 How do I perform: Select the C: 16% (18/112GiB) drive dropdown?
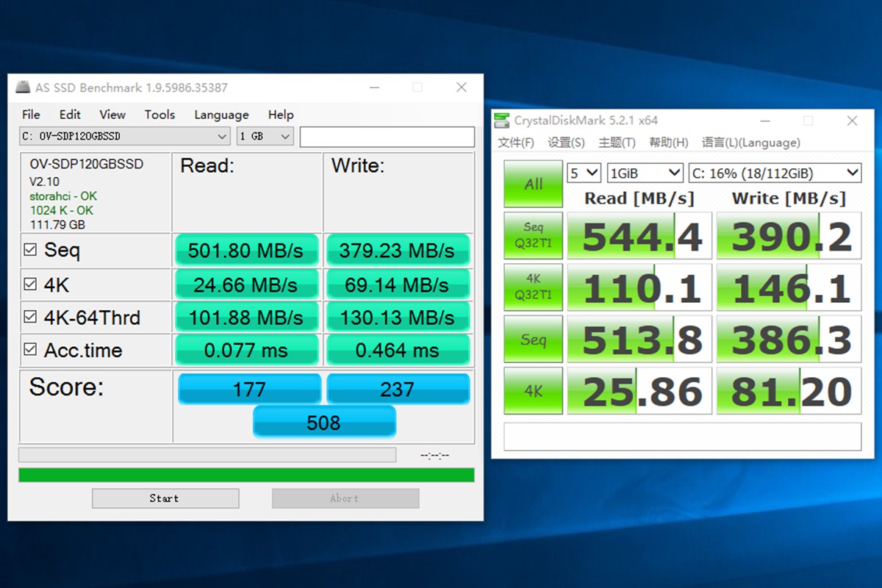tap(775, 173)
